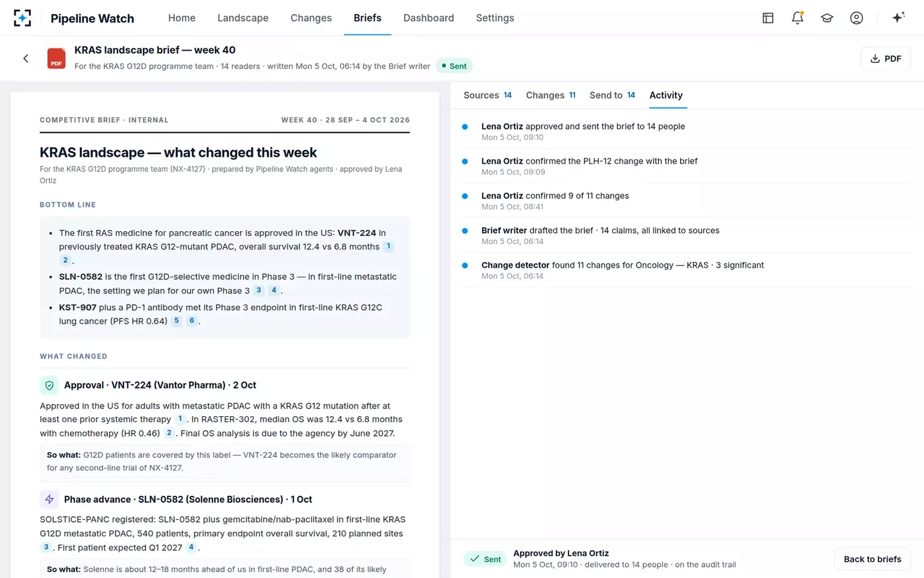Click 'Approved by Lena Ortiz' footer text
This screenshot has width=924, height=578.
[x=561, y=554]
